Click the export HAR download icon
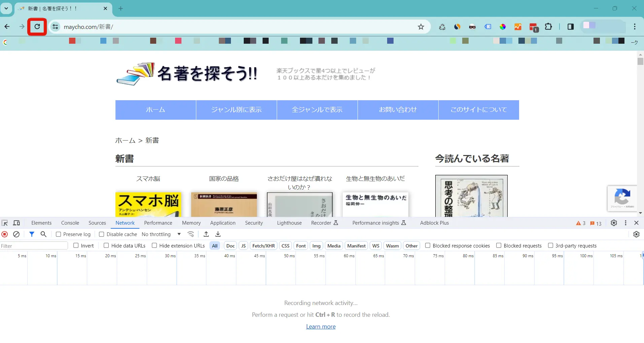The width and height of the screenshot is (644, 343). pos(218,234)
